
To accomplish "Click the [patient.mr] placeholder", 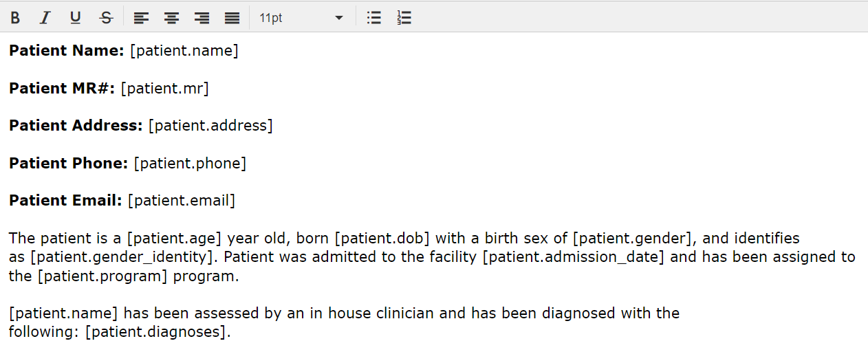I will point(164,88).
